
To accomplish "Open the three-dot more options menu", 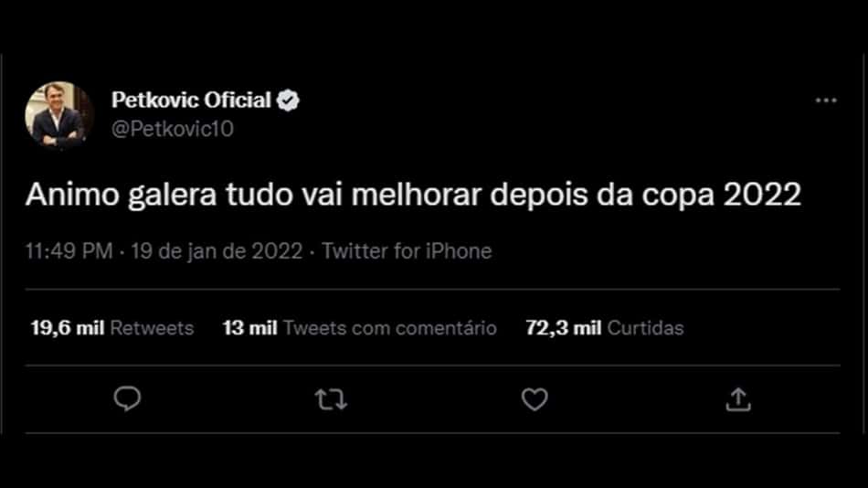I will click(x=826, y=101).
